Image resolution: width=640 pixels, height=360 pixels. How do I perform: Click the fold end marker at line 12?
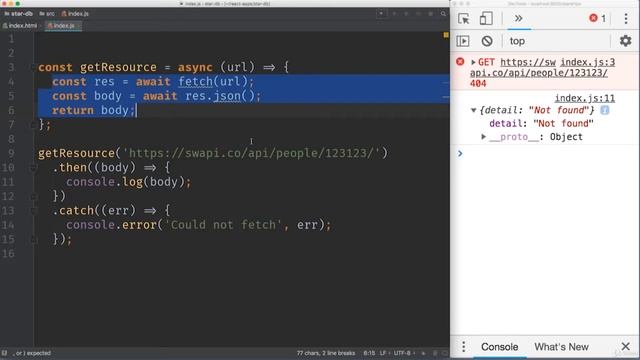point(33,196)
